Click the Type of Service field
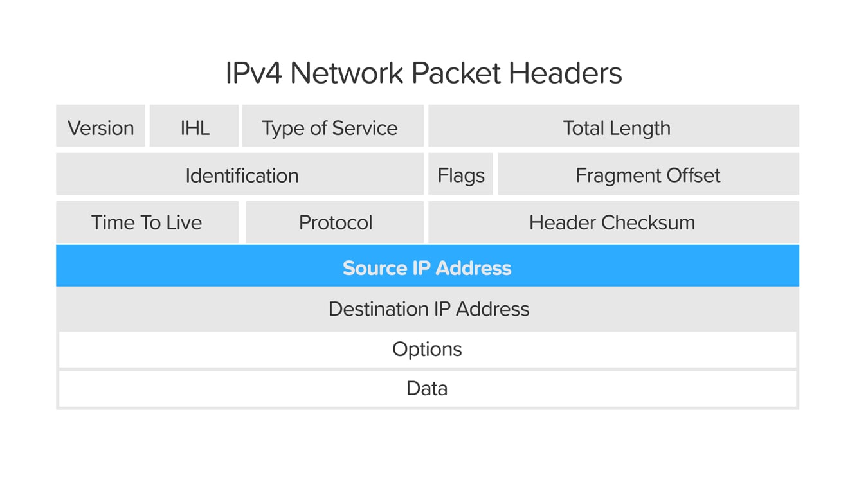The image size is (868, 482). (x=330, y=127)
